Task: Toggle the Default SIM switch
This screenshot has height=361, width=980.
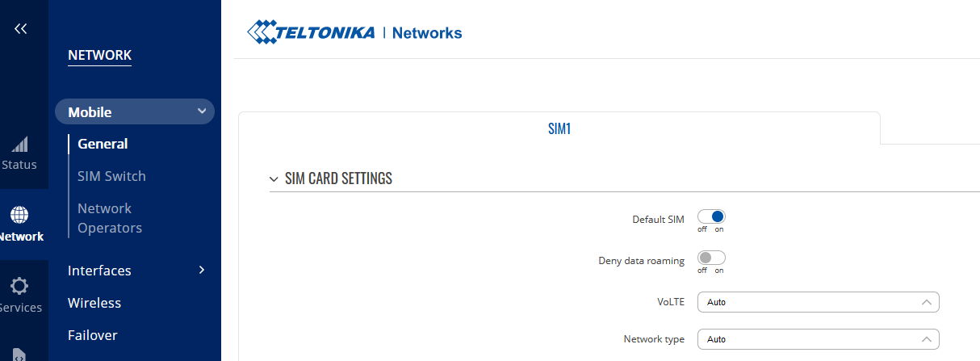Action: tap(711, 216)
